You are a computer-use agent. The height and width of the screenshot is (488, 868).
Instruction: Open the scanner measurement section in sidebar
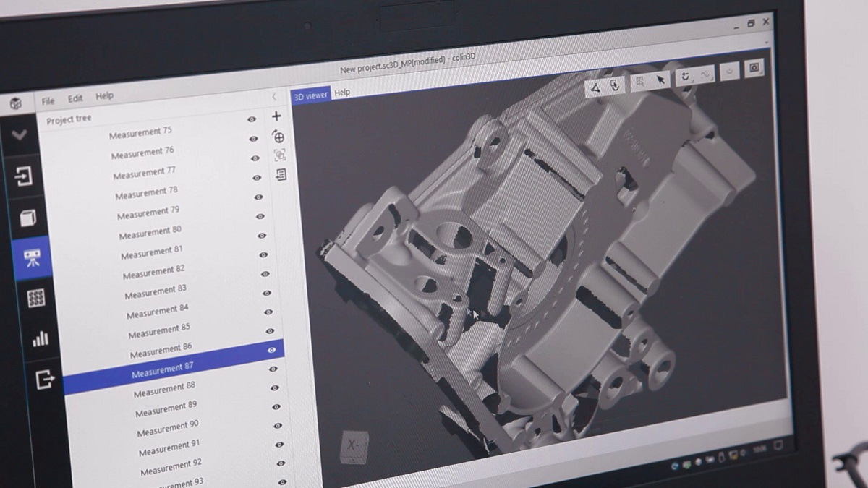33,257
